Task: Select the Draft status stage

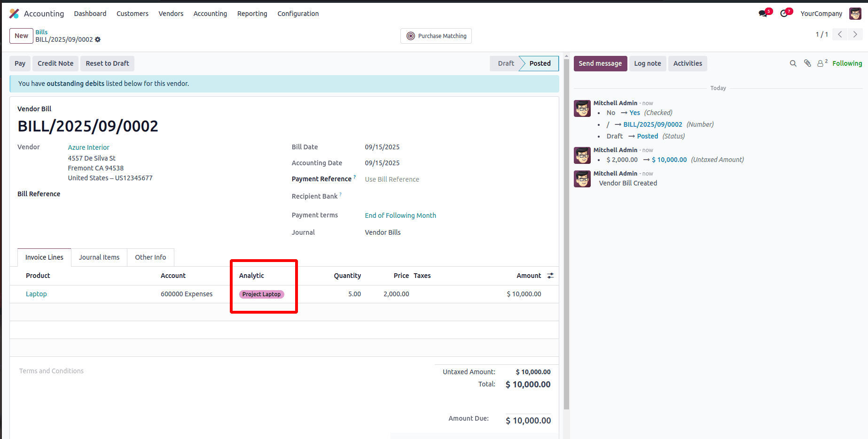Action: click(x=506, y=63)
